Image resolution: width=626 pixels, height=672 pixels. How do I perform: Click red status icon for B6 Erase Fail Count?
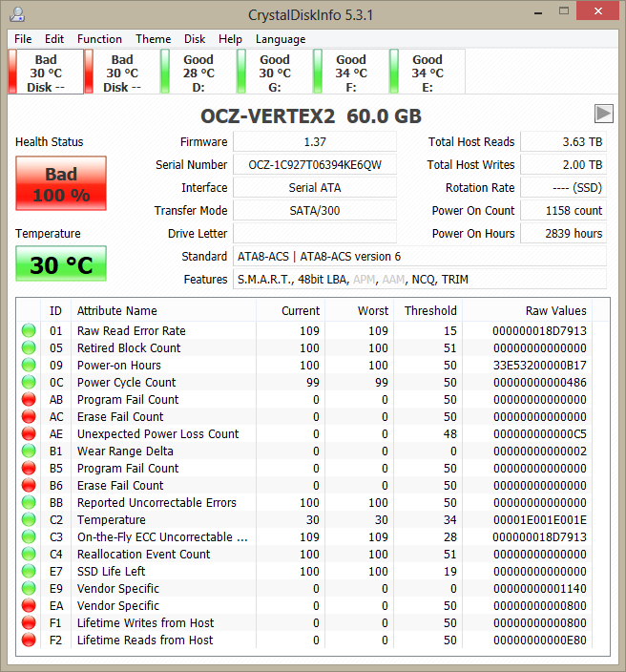pos(29,485)
